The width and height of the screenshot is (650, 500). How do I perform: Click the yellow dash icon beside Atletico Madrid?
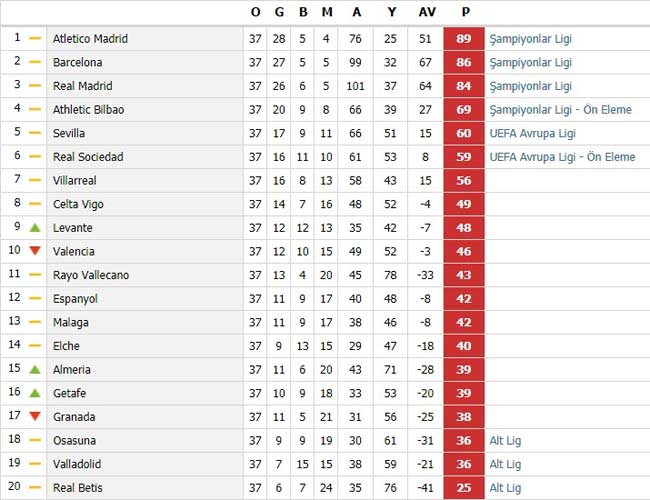(35, 38)
